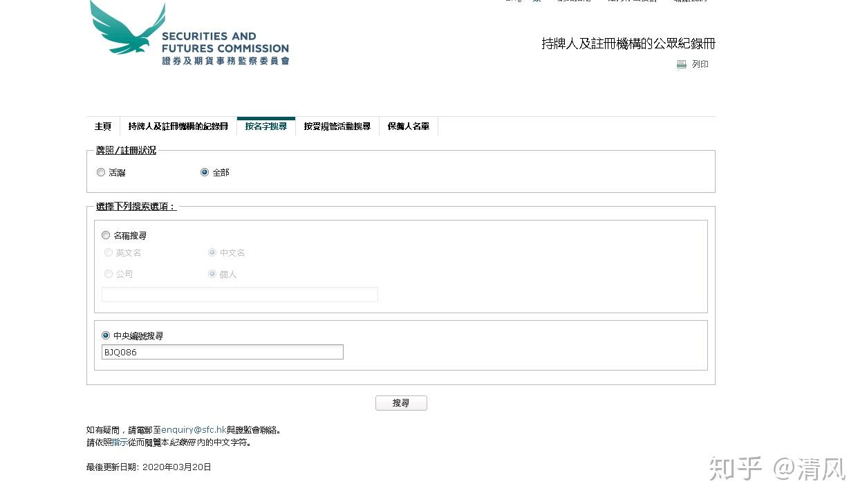Open the 持牌人及註冊機構的紀錄冊 tab
This screenshot has width=867, height=504.
click(177, 126)
